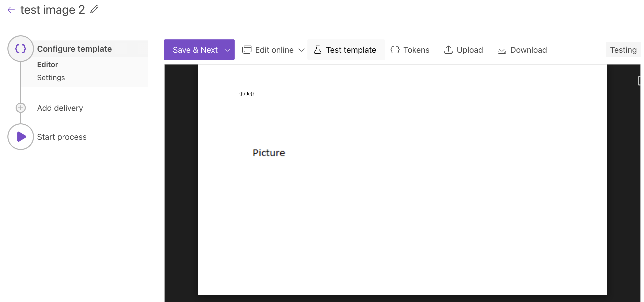Screen dimensions: 644x302
Task: Click the curly braces Configure template circle icon
Action: point(21,49)
